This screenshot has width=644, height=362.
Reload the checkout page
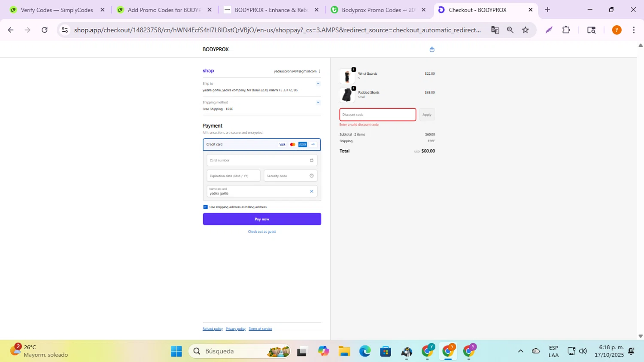pos(45,30)
